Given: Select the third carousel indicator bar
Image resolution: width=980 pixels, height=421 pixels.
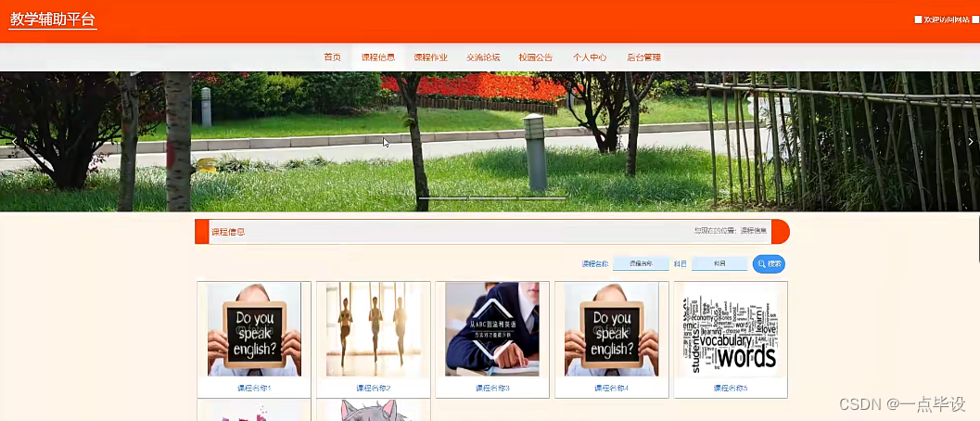Looking at the screenshot, I should (x=541, y=198).
